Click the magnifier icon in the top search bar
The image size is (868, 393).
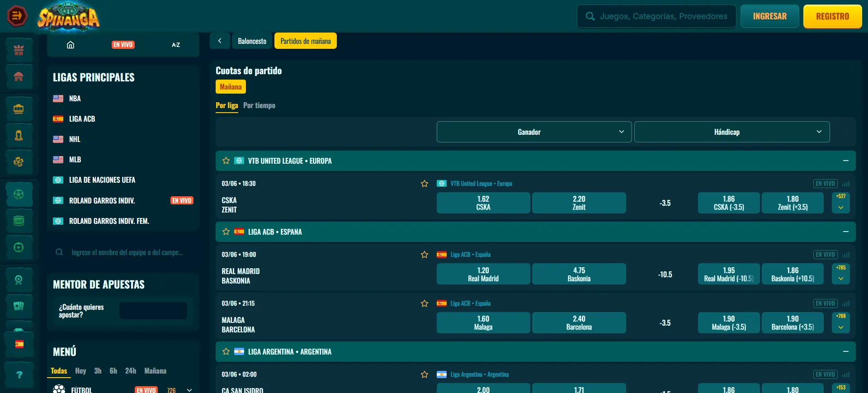click(590, 16)
